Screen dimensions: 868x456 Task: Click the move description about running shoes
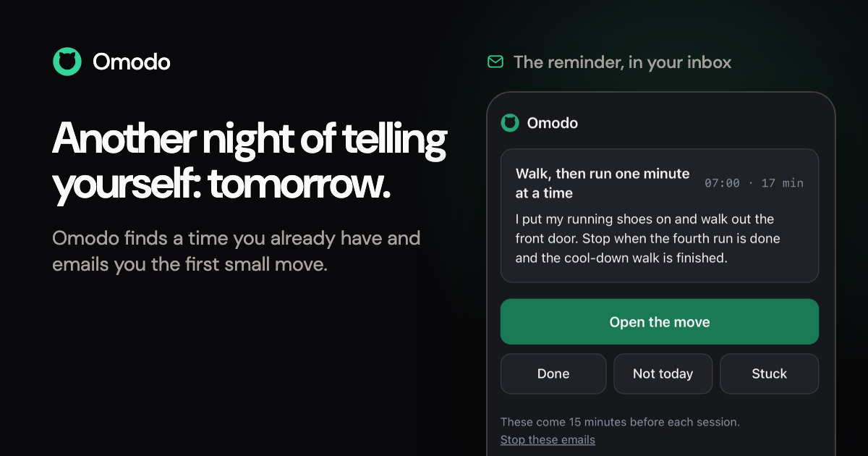[x=647, y=238]
